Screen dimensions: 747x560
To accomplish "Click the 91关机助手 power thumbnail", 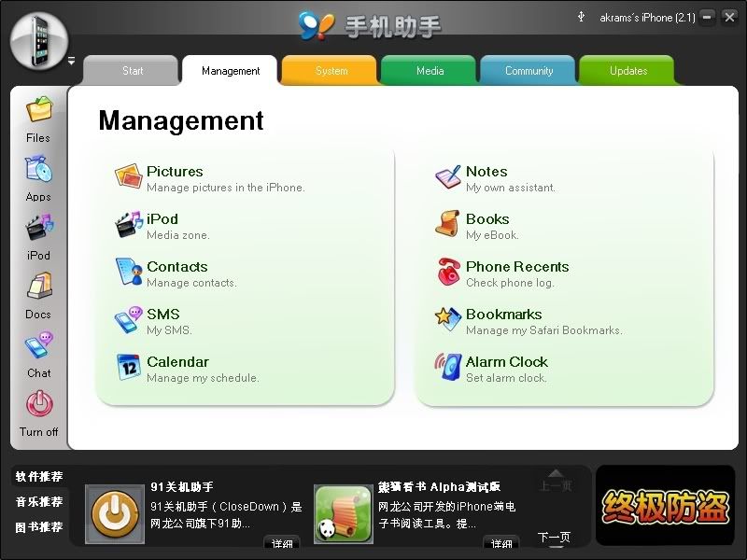I will click(x=115, y=514).
